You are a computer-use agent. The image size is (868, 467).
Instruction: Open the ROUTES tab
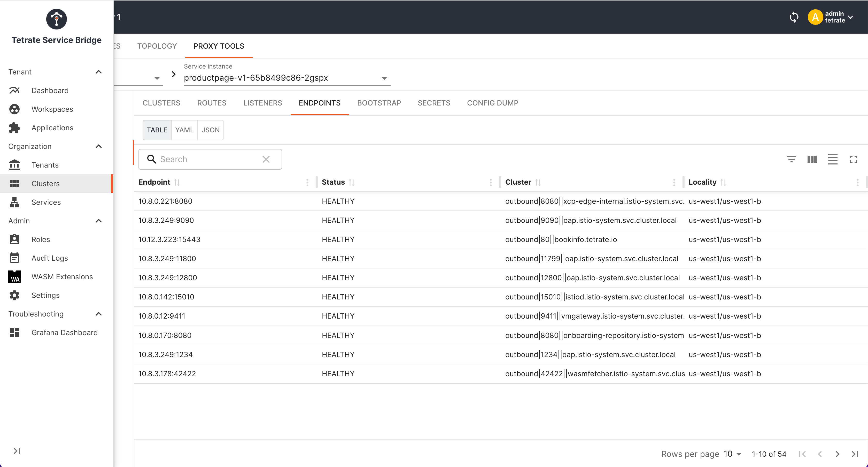212,103
